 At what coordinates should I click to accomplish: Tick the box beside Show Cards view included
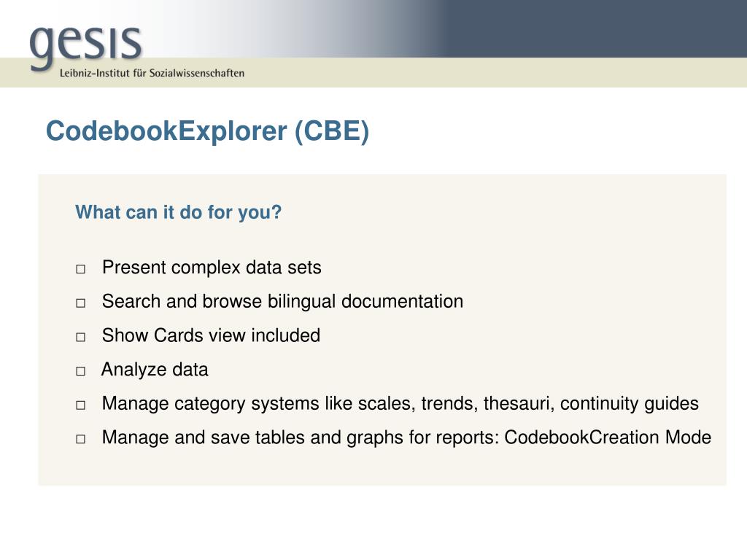click(x=81, y=337)
